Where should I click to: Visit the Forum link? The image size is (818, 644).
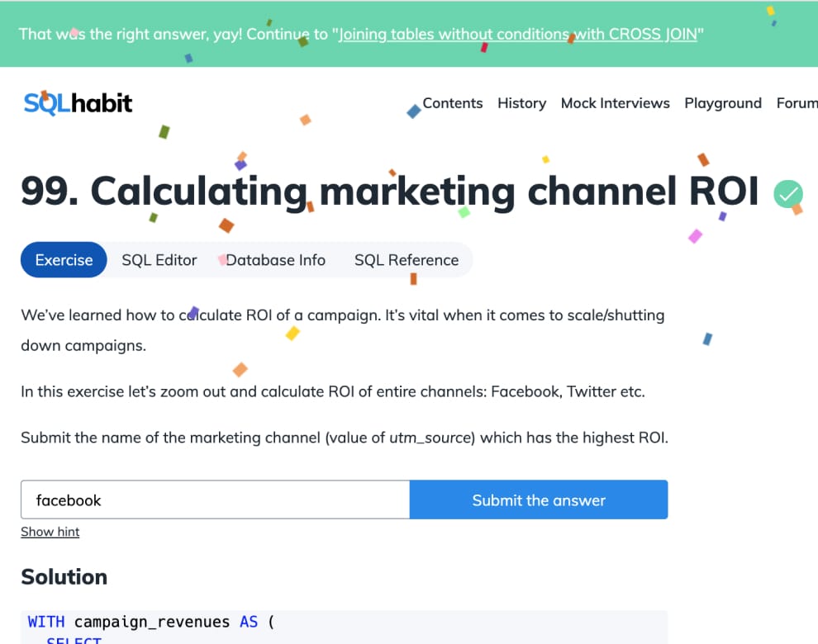tap(797, 103)
